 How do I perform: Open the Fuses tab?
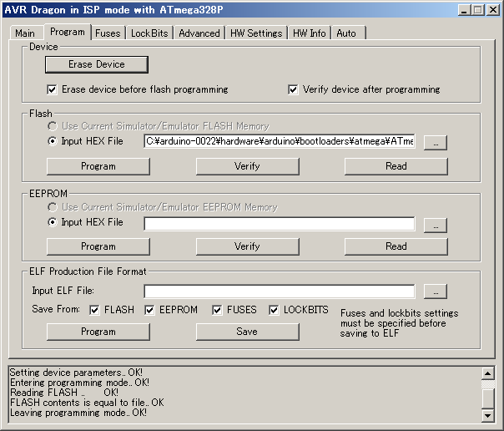(108, 33)
